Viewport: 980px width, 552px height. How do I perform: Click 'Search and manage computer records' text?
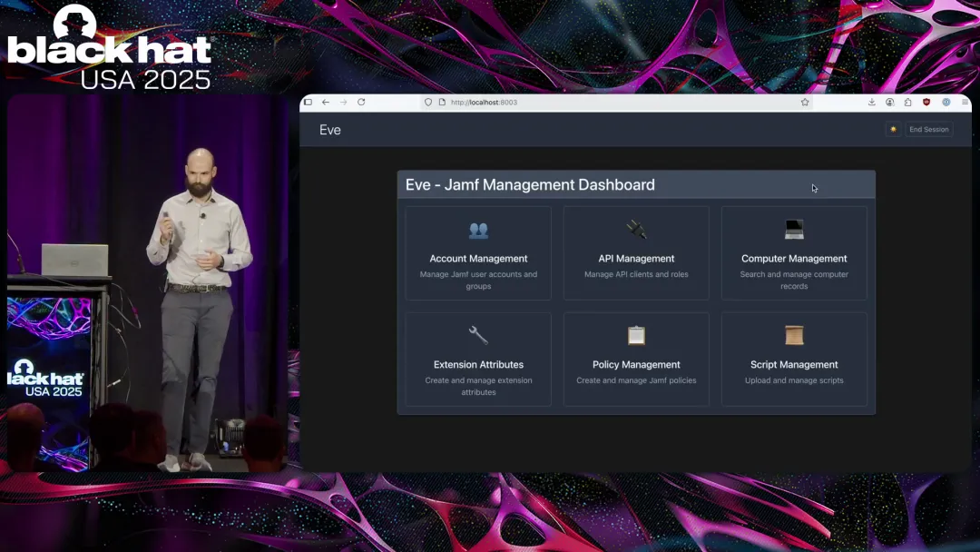[x=794, y=280]
